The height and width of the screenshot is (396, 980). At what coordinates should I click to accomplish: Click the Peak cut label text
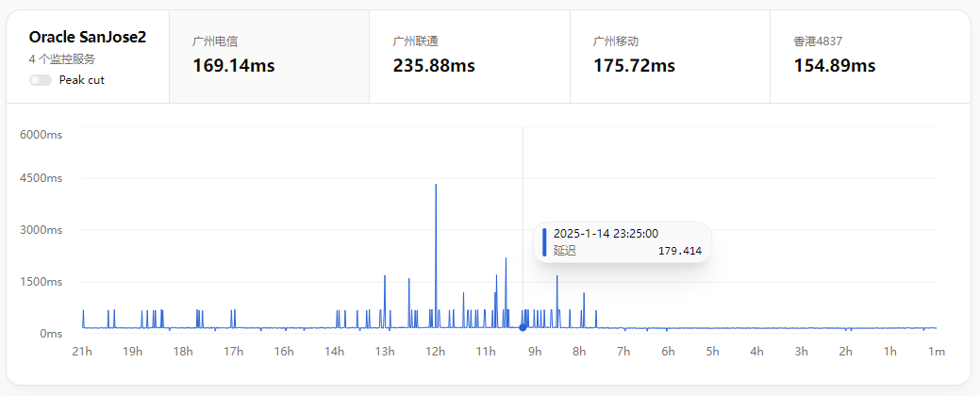point(82,80)
